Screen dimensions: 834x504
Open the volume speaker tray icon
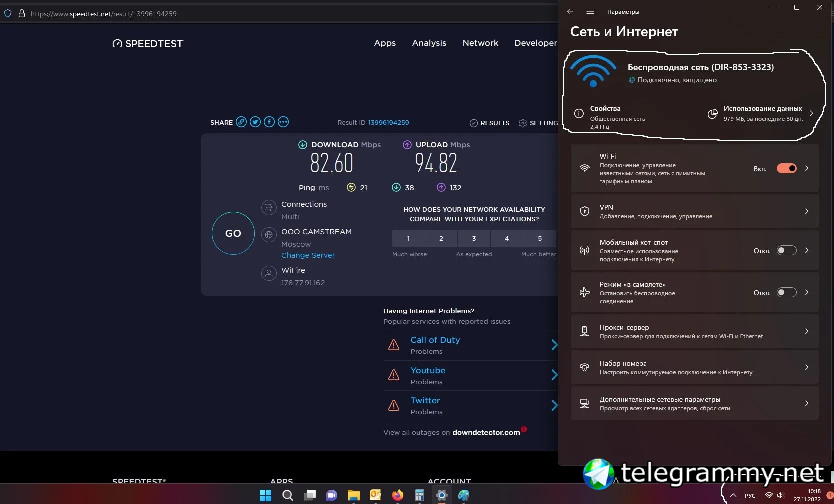[781, 495]
